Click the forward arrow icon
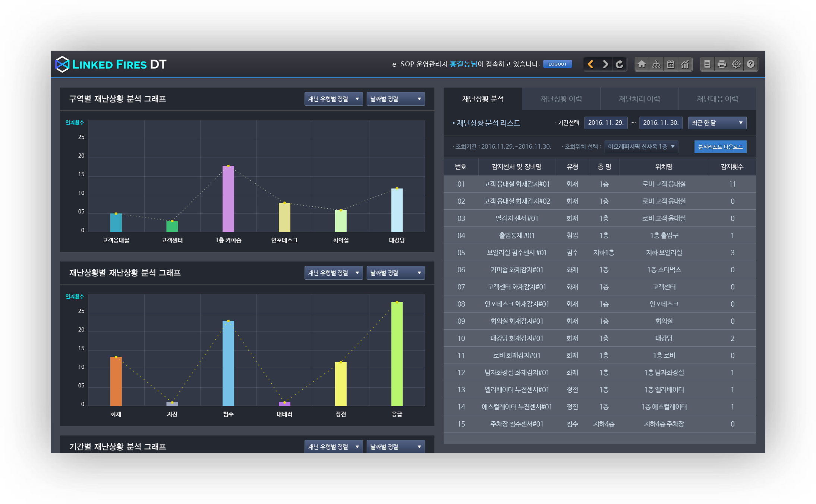 pyautogui.click(x=605, y=64)
